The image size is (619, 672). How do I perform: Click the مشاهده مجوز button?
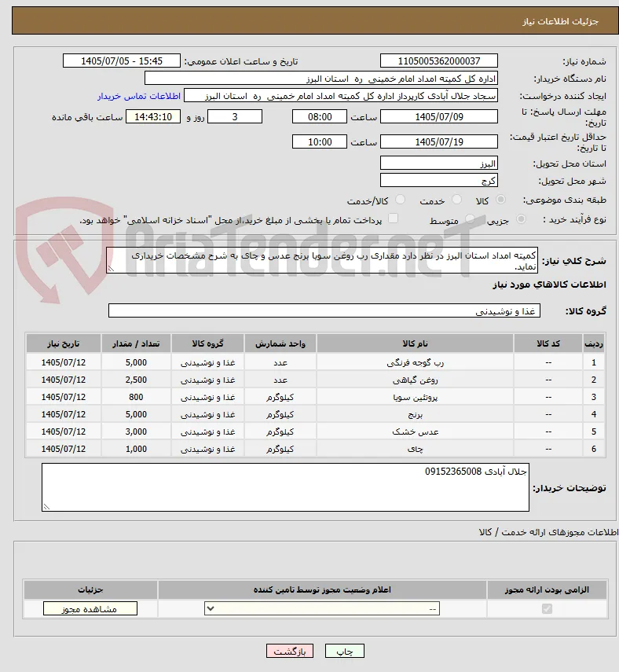click(x=90, y=609)
